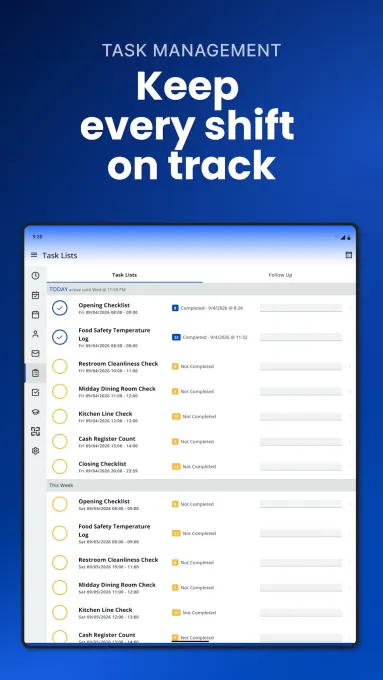
Task: Open the Food Safety Temperature Log title dated Sat 09/05/2026
Action: click(114, 530)
